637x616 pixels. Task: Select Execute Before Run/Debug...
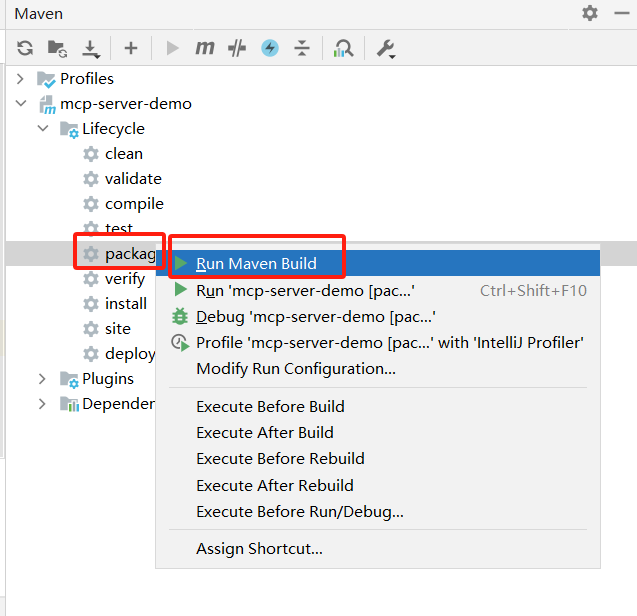[378, 512]
